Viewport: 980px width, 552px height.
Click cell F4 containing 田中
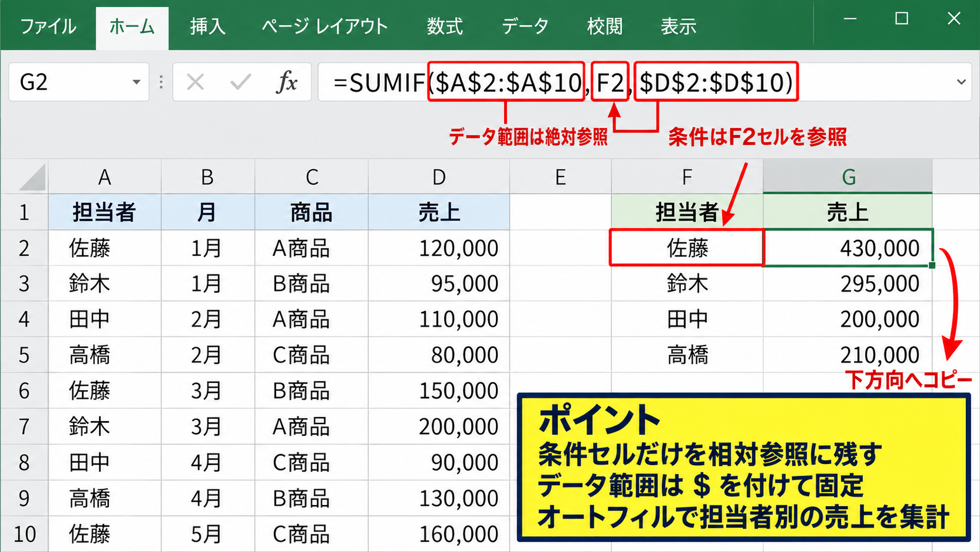point(687,319)
